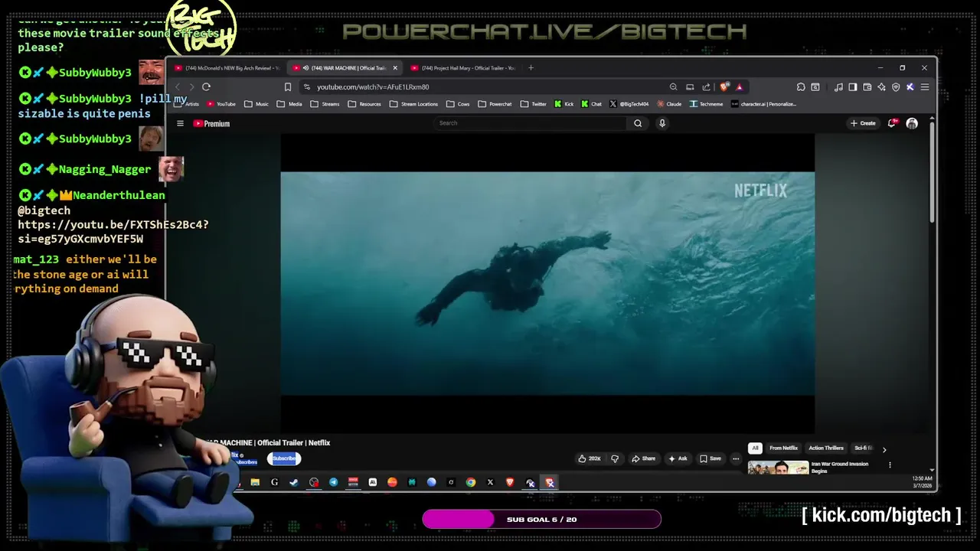Go to YouTube Premium home logo
This screenshot has width=980, height=551.
(211, 123)
